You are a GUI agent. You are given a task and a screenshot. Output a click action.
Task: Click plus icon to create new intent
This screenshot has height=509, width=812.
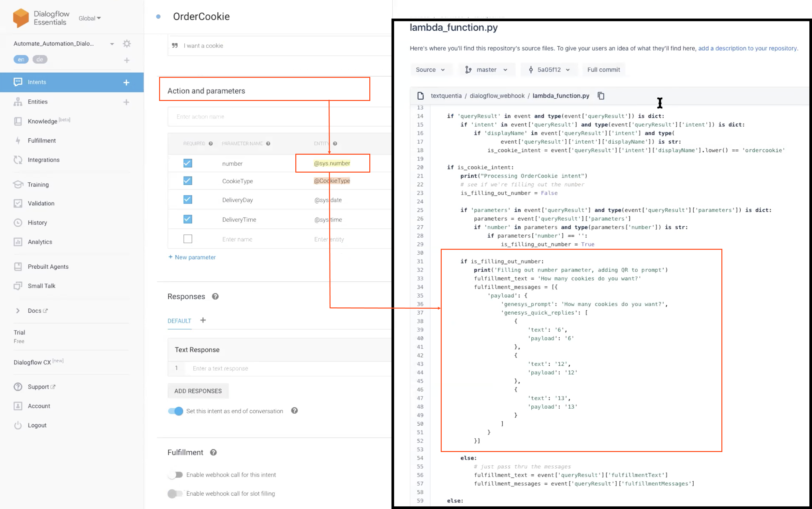click(x=126, y=82)
